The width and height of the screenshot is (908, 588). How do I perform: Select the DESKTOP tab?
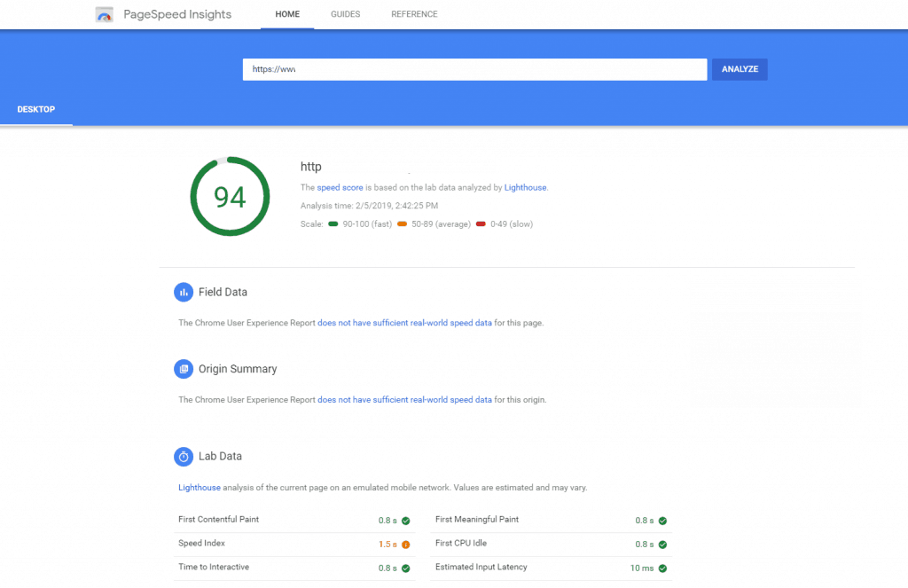(x=35, y=109)
